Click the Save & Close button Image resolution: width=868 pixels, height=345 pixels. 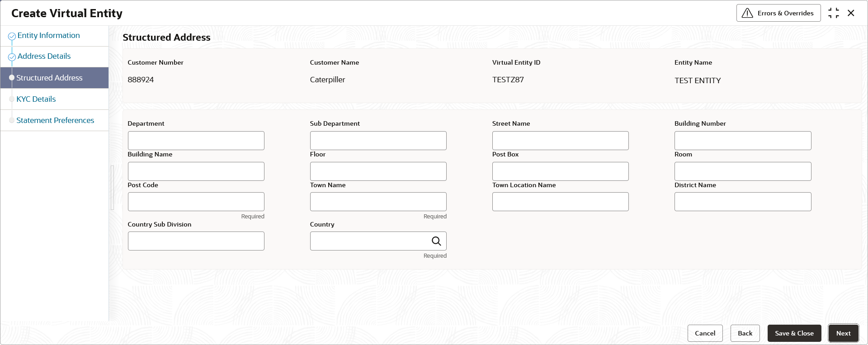(794, 333)
